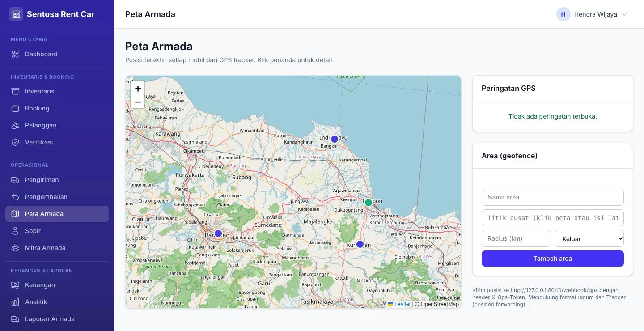644x331 pixels.
Task: Click the Pengiriman truck icon
Action: [x=15, y=180]
